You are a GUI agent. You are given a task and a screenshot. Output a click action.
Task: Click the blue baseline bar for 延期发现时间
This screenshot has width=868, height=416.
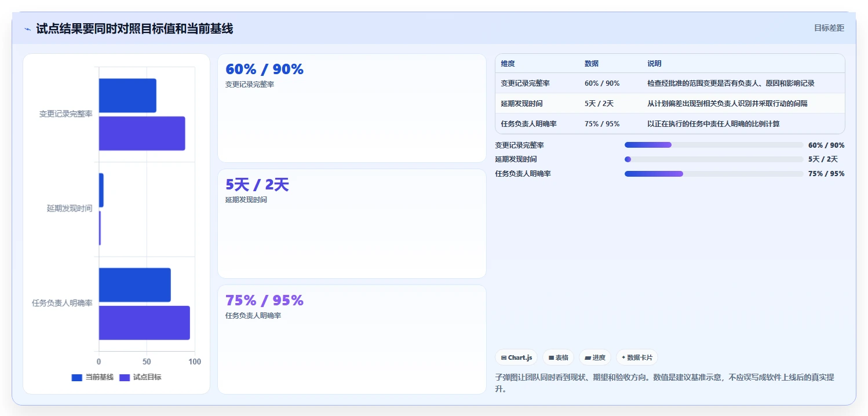click(x=101, y=190)
